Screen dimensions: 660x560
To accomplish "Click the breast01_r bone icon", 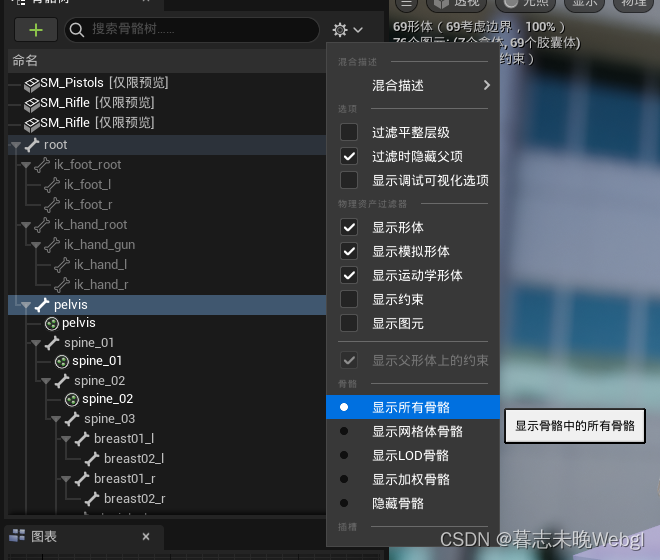I will click(x=82, y=479).
